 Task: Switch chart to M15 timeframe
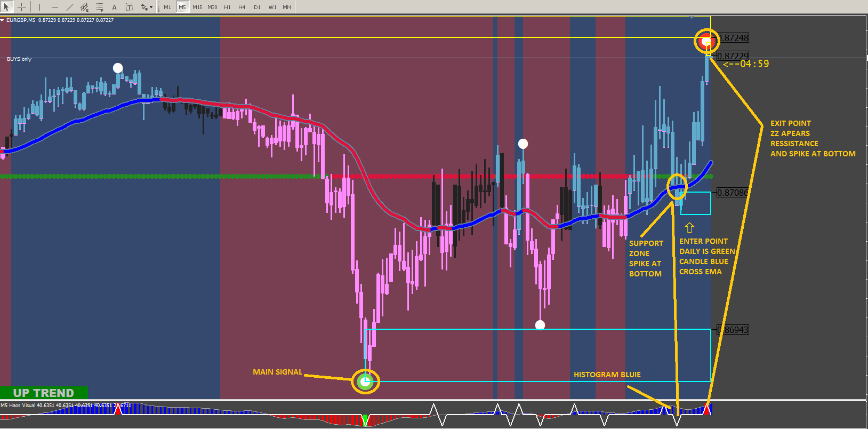pos(197,7)
